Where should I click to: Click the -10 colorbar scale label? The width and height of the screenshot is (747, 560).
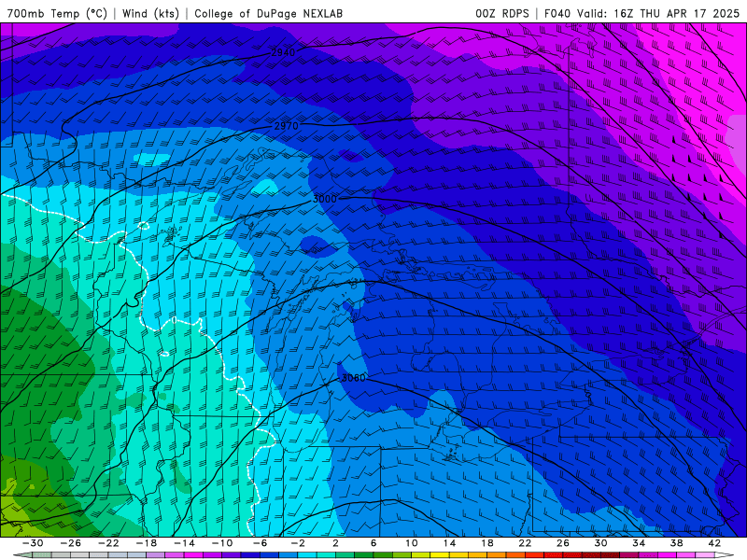click(222, 543)
